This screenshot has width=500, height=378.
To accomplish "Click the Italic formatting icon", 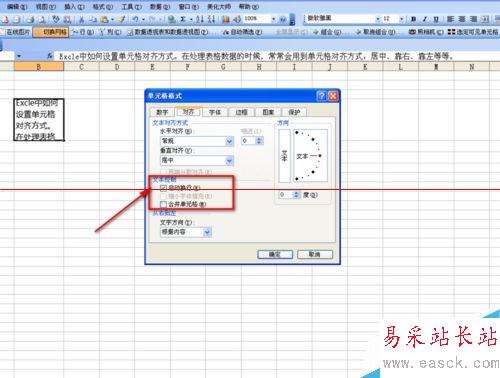I will (425, 19).
